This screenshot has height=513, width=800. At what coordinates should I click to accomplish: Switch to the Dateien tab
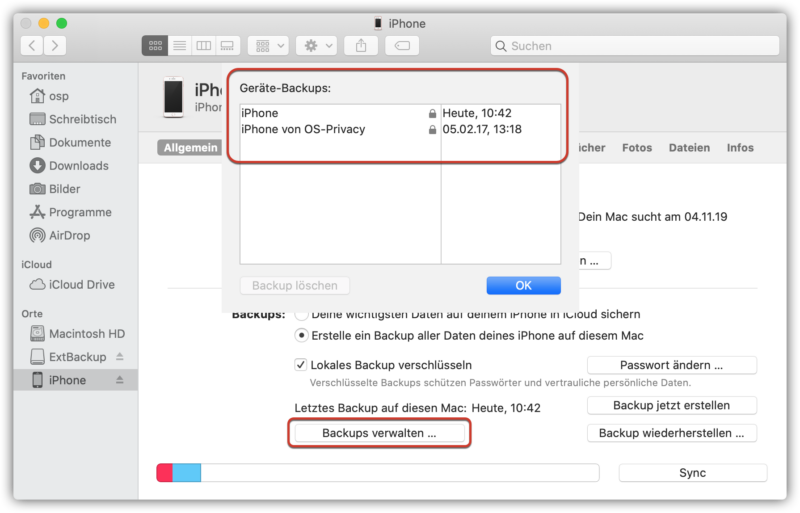689,148
